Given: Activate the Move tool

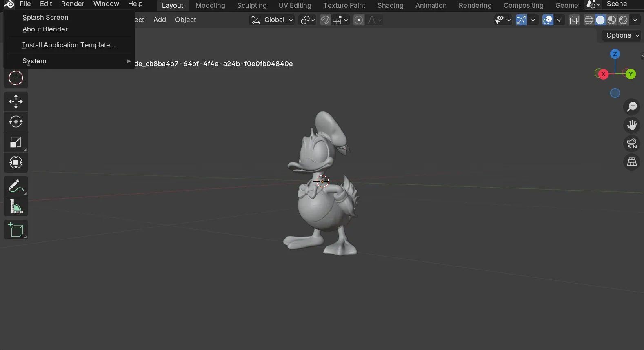Looking at the screenshot, I should click(16, 102).
